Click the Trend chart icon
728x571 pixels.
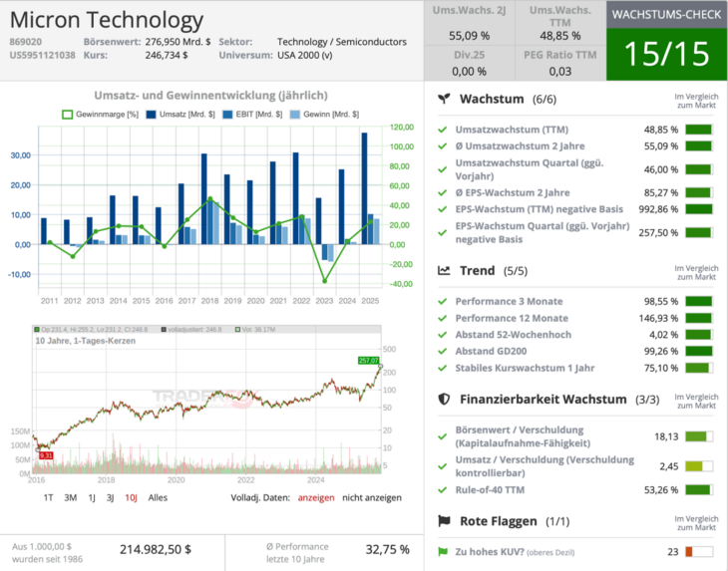click(x=444, y=271)
